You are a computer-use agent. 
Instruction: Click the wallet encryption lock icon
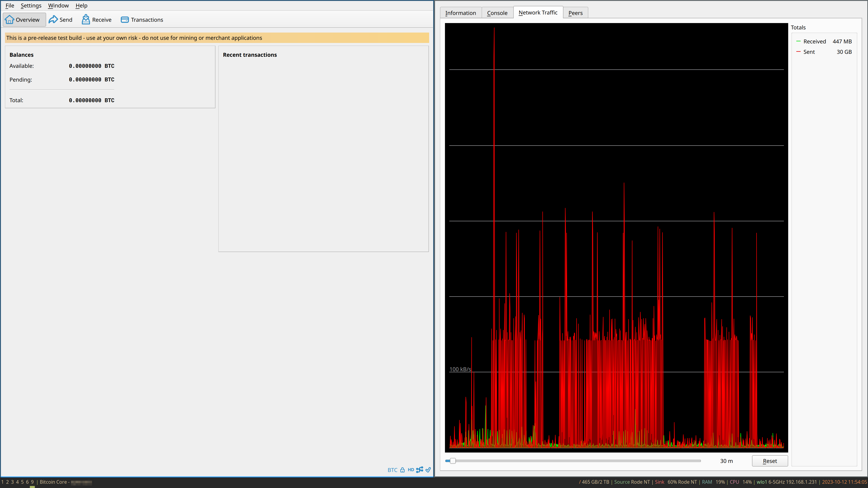(x=403, y=469)
